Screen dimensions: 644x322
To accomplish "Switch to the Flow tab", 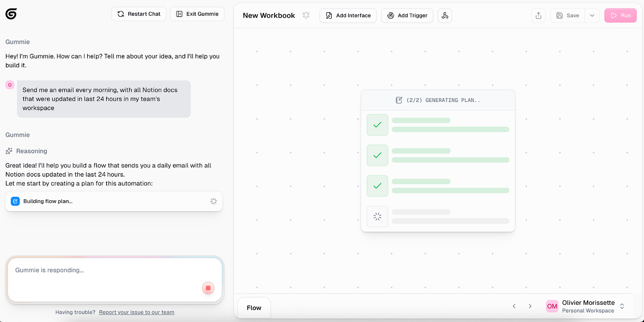I will tap(254, 308).
